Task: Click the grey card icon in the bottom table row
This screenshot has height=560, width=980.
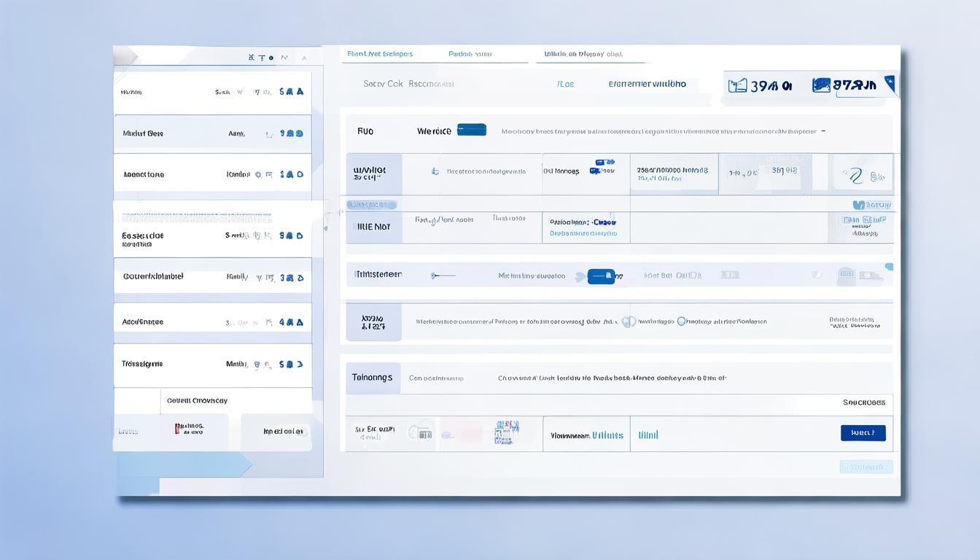Action: tap(421, 434)
